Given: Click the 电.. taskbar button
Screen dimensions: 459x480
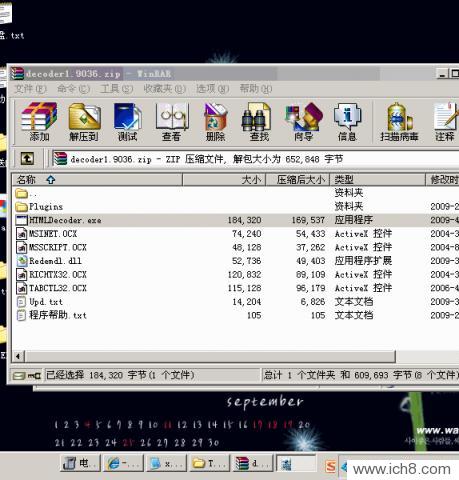Looking at the screenshot, I should pos(80,464).
